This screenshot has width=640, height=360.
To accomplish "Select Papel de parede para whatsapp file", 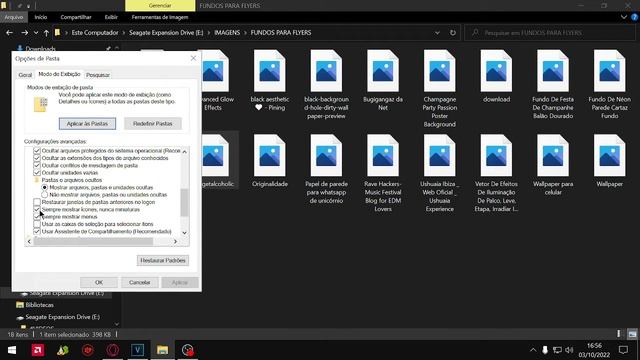I will pyautogui.click(x=326, y=169).
